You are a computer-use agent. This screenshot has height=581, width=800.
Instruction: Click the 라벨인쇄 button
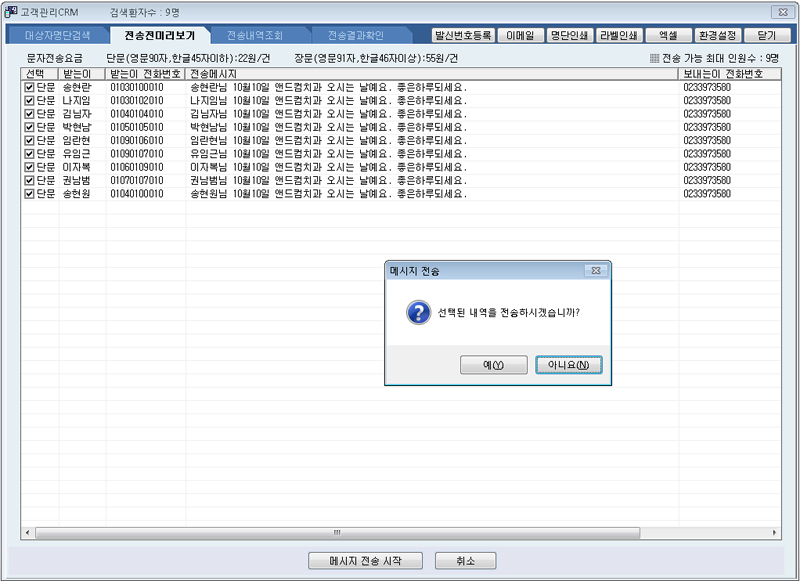pos(620,35)
